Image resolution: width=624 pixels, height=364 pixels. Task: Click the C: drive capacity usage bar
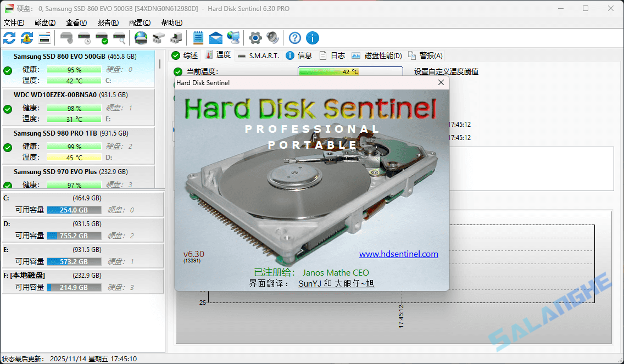click(74, 209)
